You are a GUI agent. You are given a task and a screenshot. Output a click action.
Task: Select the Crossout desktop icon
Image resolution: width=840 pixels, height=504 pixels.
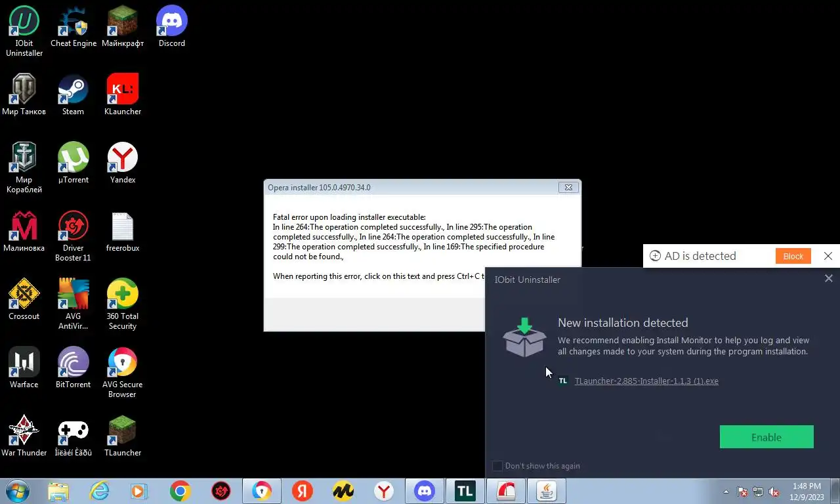(24, 299)
